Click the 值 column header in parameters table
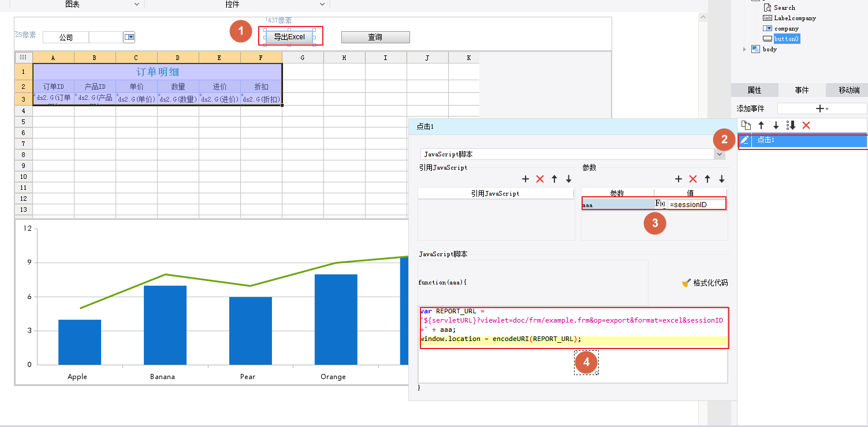The width and height of the screenshot is (868, 427). (690, 193)
